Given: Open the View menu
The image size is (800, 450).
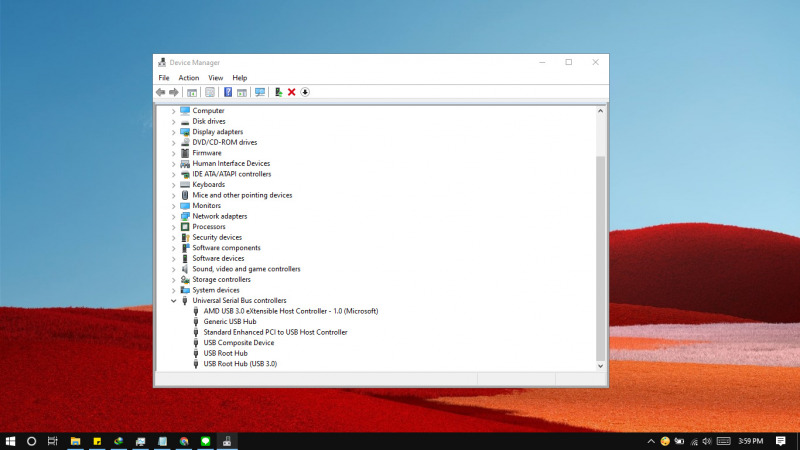Looking at the screenshot, I should pyautogui.click(x=215, y=78).
